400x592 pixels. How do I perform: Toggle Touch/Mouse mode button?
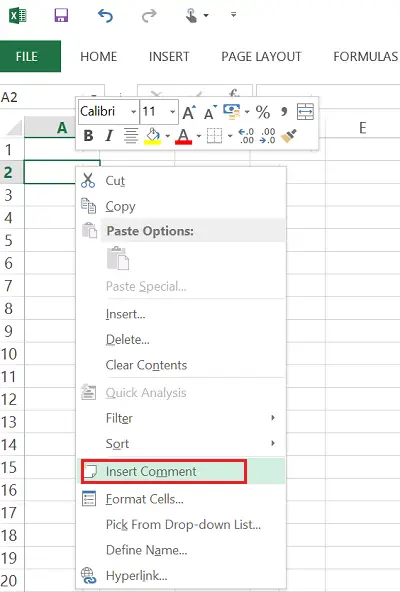coord(192,16)
